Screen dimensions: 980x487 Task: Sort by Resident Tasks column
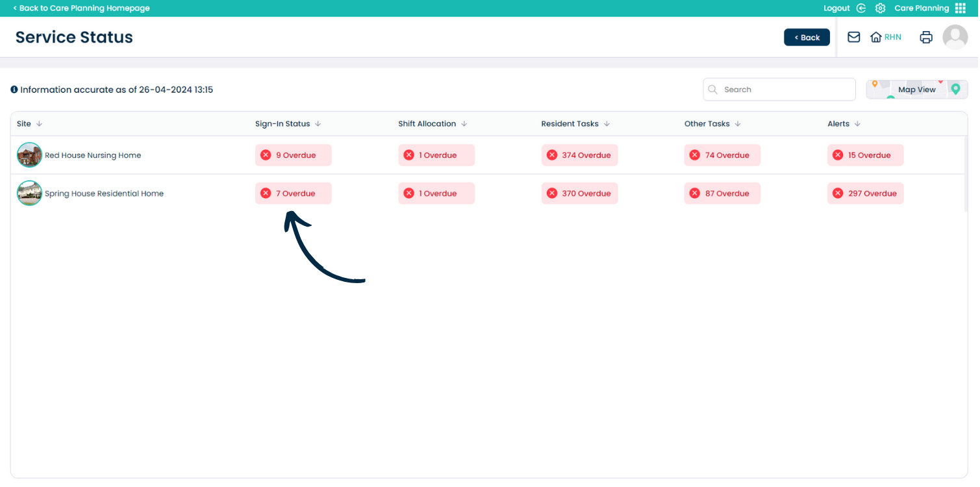tap(607, 124)
